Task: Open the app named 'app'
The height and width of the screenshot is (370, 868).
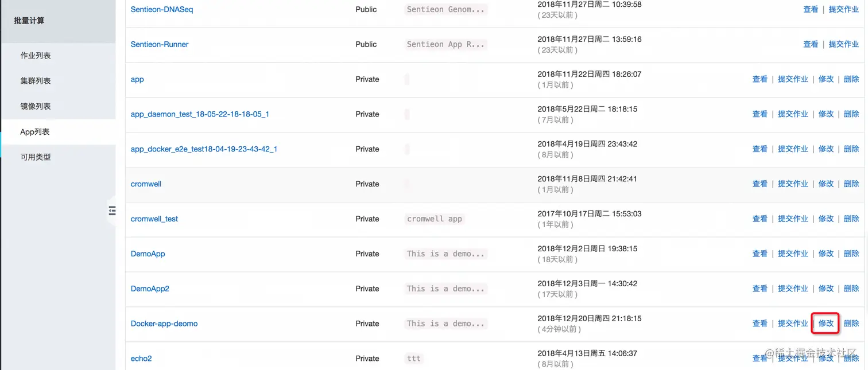Action: [137, 79]
